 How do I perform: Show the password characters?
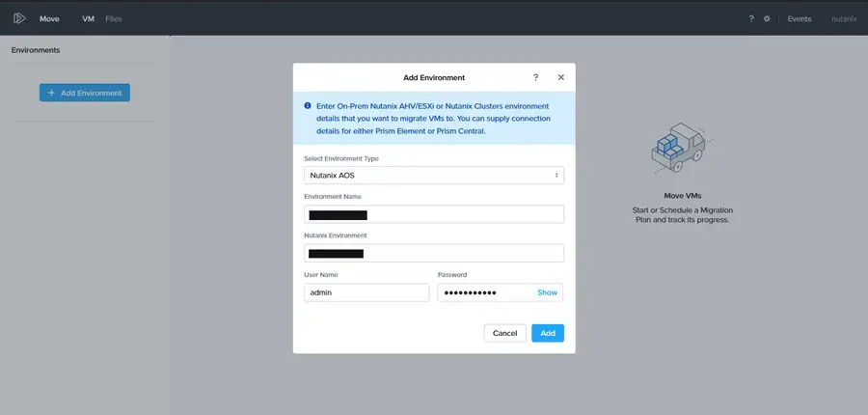pos(547,292)
